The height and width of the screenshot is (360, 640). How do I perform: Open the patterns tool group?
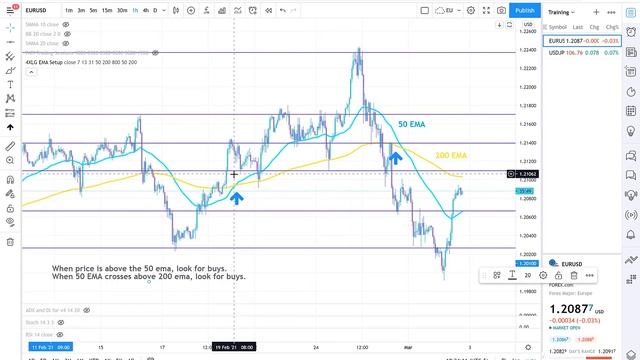(x=10, y=98)
